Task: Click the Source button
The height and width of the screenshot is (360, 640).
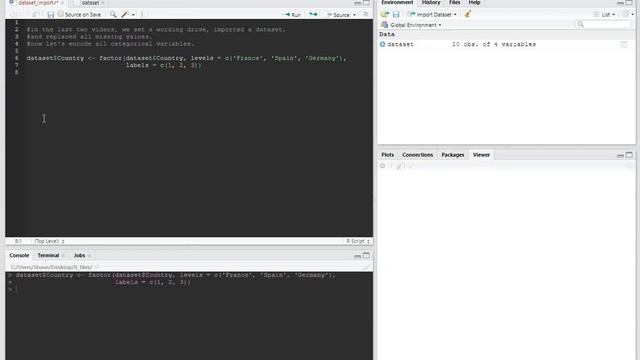Action: [338, 15]
